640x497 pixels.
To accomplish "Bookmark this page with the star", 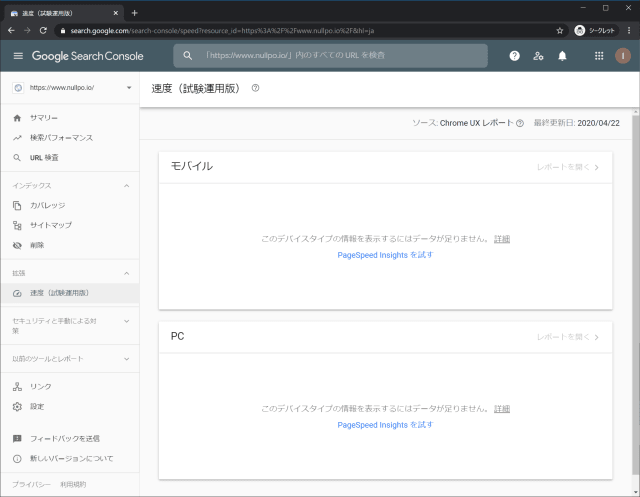I will 560,31.
